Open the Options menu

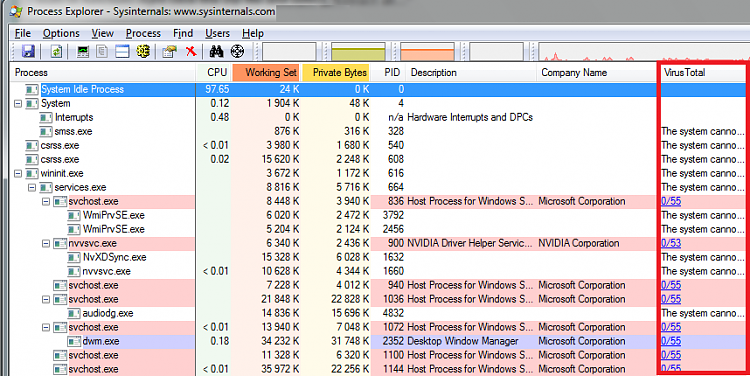(61, 33)
